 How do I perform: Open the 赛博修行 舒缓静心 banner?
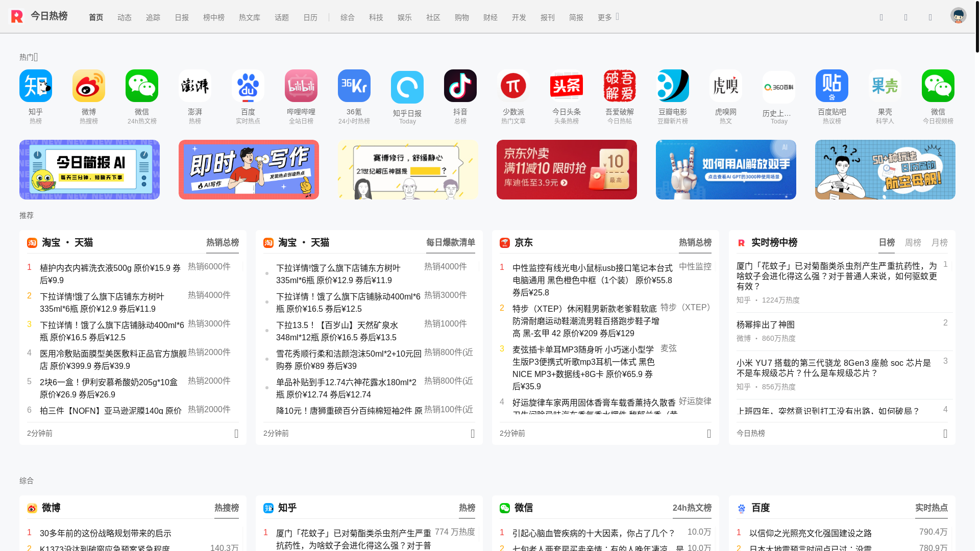(408, 169)
